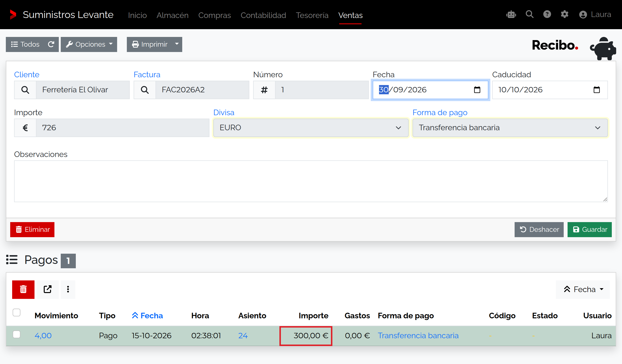The width and height of the screenshot is (622, 364).
Task: Expand the Imprimir dropdown arrow
Action: (177, 44)
